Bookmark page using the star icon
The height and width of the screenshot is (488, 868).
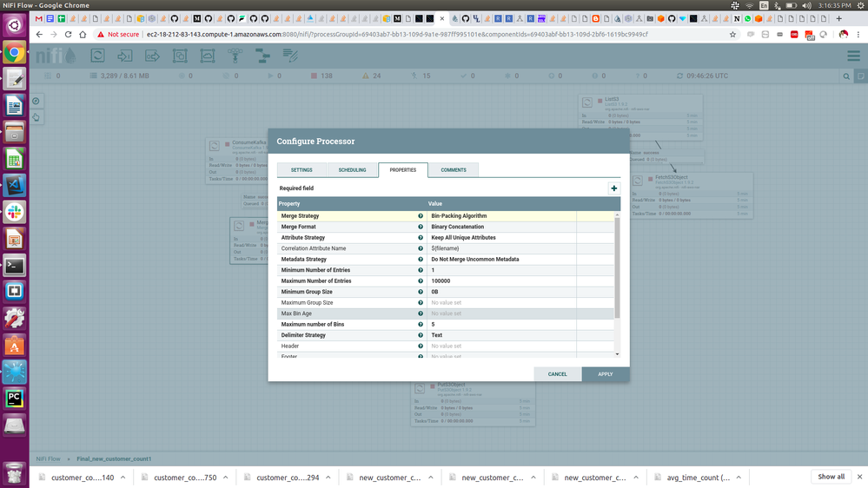tap(732, 35)
